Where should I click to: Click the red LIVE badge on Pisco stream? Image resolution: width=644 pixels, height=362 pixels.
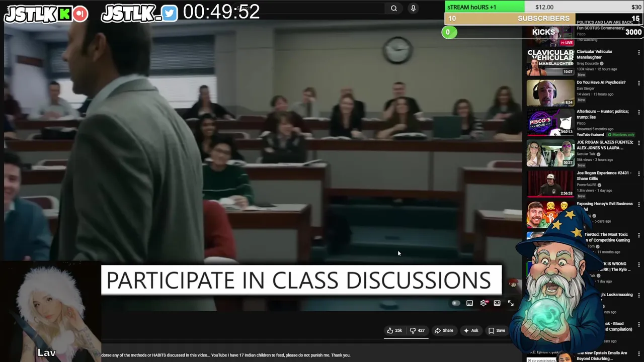567,43
